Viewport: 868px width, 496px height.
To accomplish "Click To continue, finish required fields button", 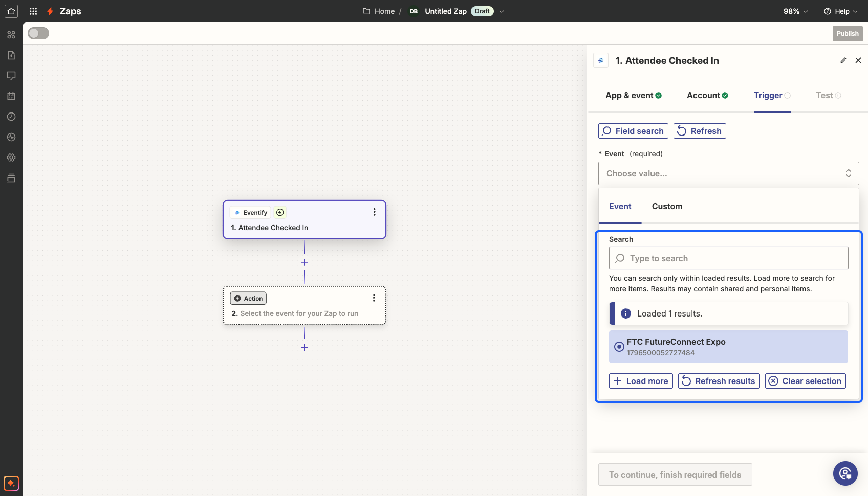I will click(675, 475).
